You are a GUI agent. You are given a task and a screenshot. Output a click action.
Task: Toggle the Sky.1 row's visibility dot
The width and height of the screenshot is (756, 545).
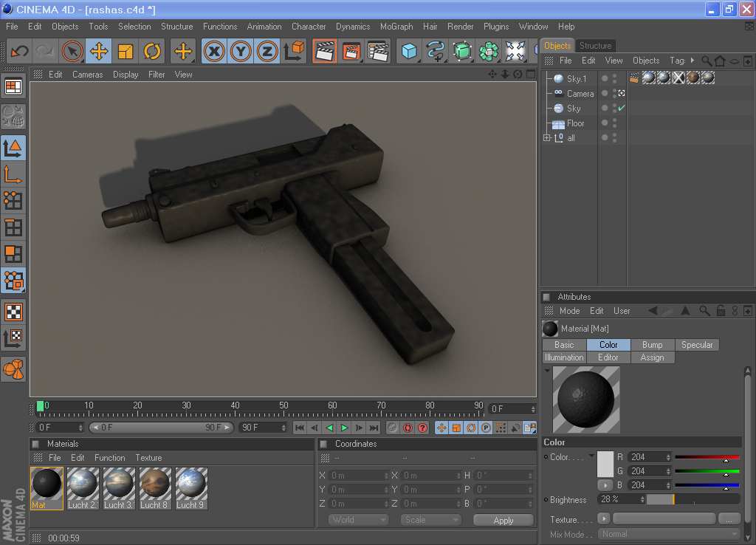tap(605, 78)
